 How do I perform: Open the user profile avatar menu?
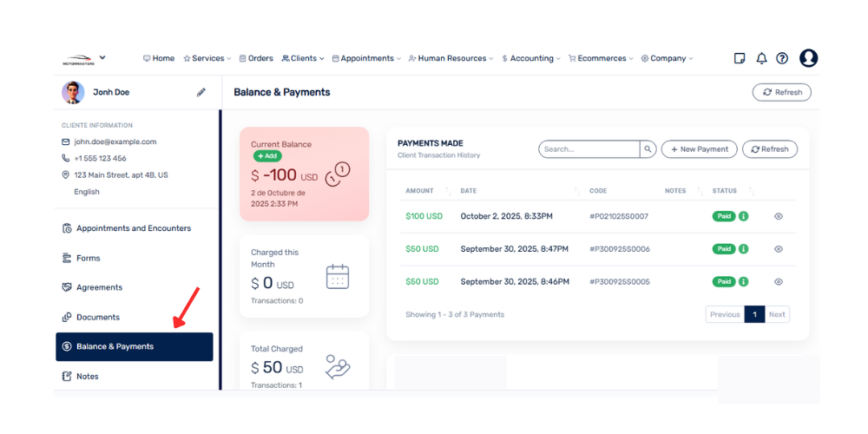pos(808,58)
